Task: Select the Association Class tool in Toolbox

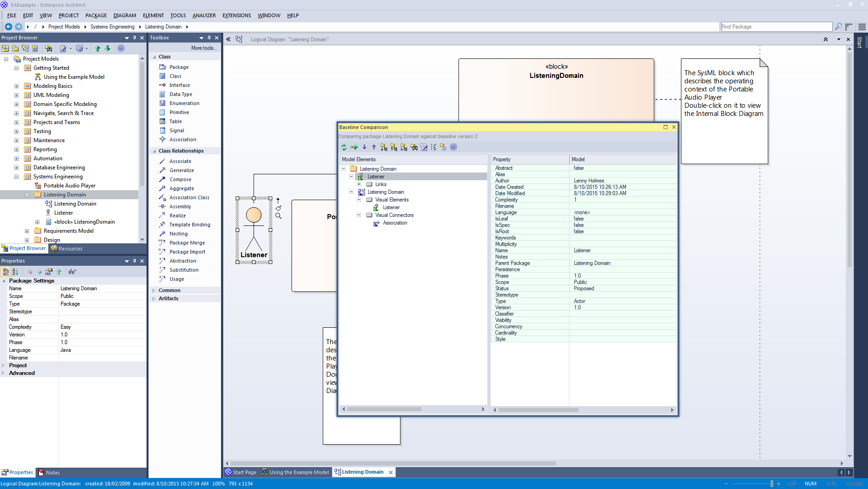Action: click(189, 197)
